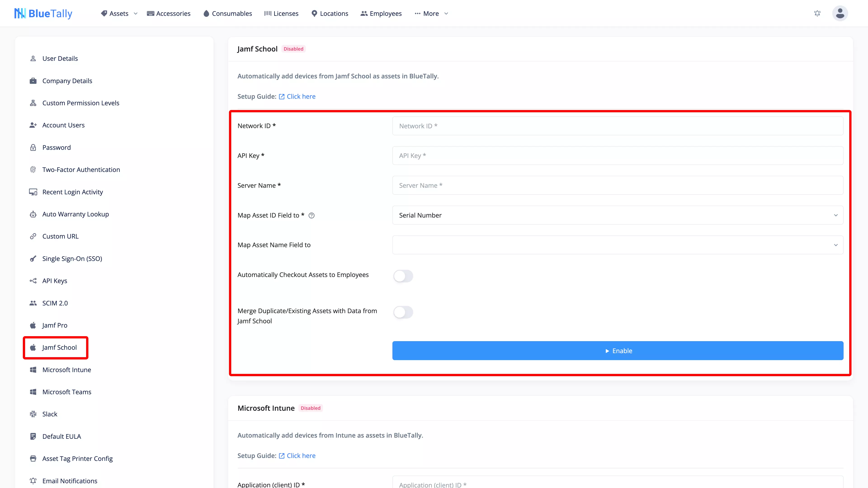
Task: Click the Disabled badge next to Jamf School
Action: (293, 49)
